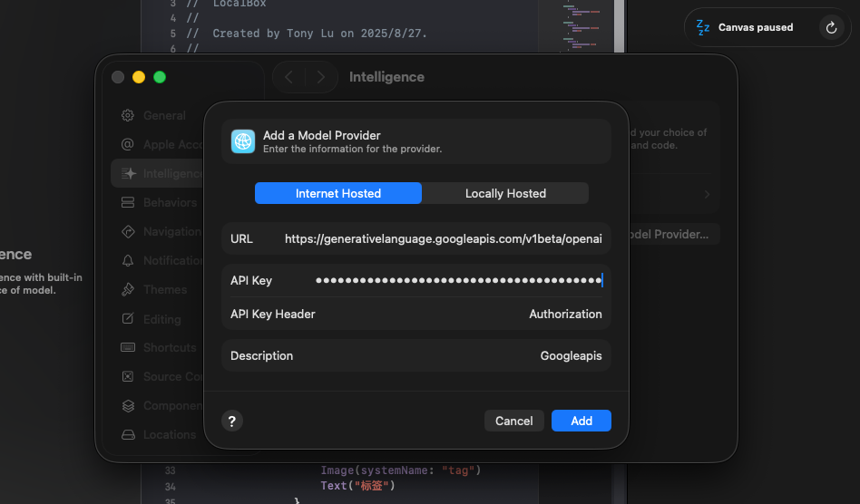Cancel adding the model provider
This screenshot has width=860, height=504.
[513, 421]
